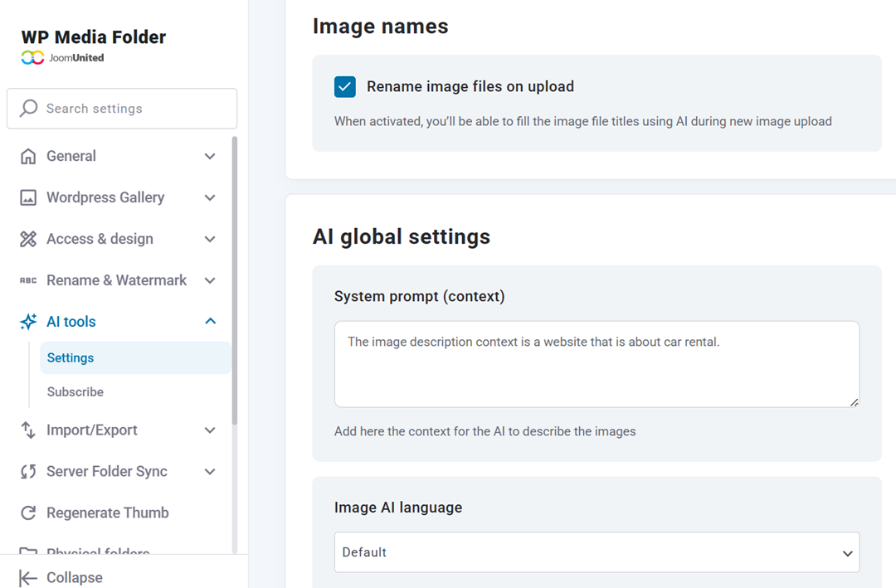Viewport: 896px width, 588px height.
Task: Click the Rename & Watermark ABC icon
Action: coord(27,280)
